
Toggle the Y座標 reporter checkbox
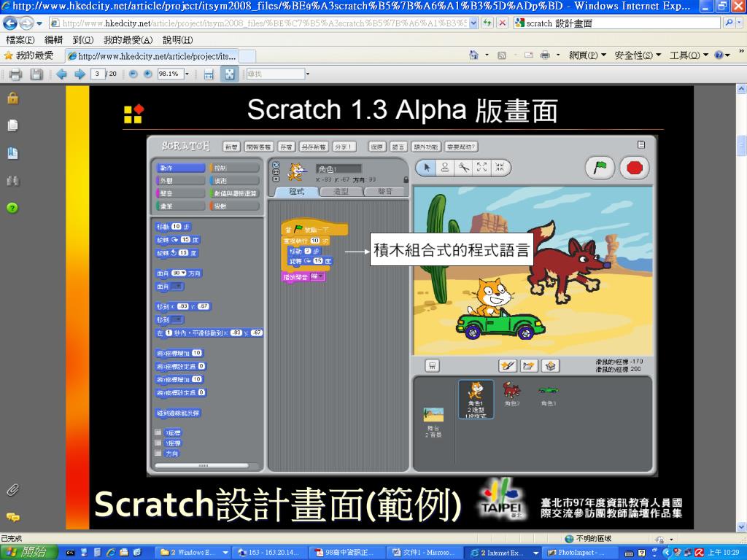pyautogui.click(x=158, y=443)
